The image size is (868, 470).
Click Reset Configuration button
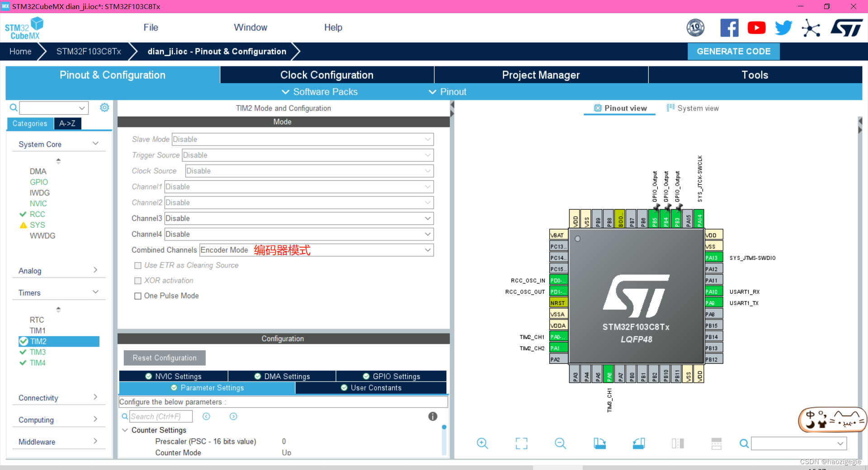[165, 358]
